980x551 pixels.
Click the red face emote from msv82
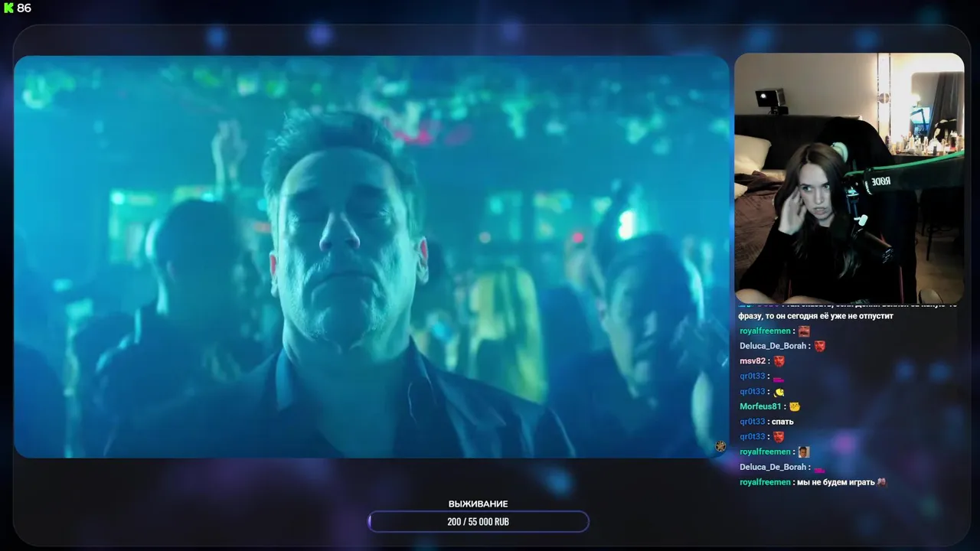point(779,361)
